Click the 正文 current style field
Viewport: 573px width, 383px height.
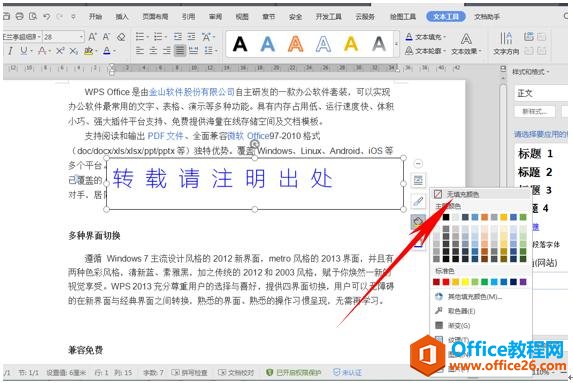[x=541, y=93]
